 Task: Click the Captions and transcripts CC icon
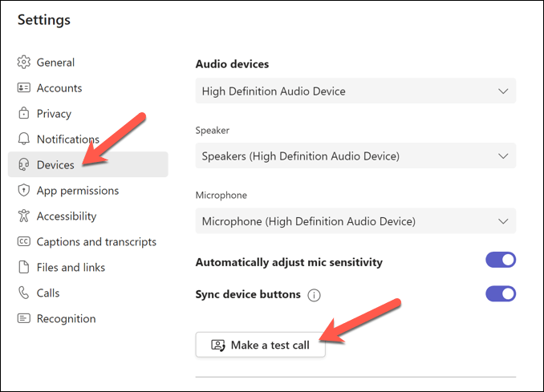[23, 242]
